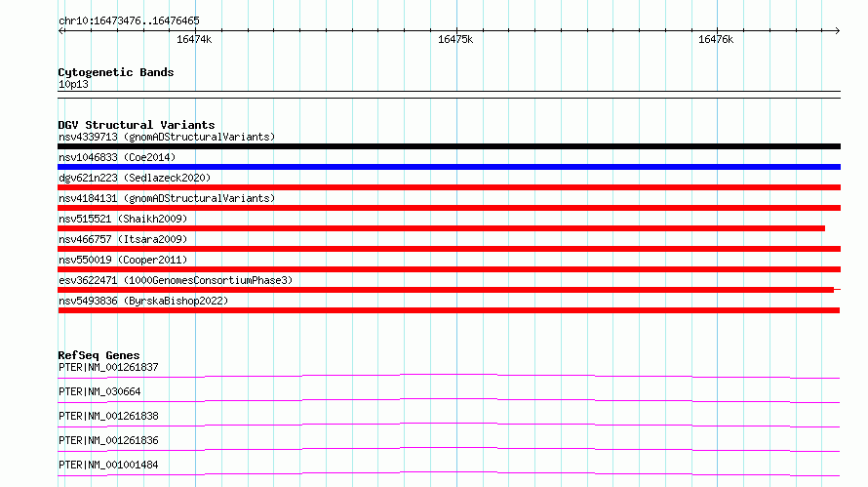Select the Cytogenetic Bands track title

tap(116, 72)
